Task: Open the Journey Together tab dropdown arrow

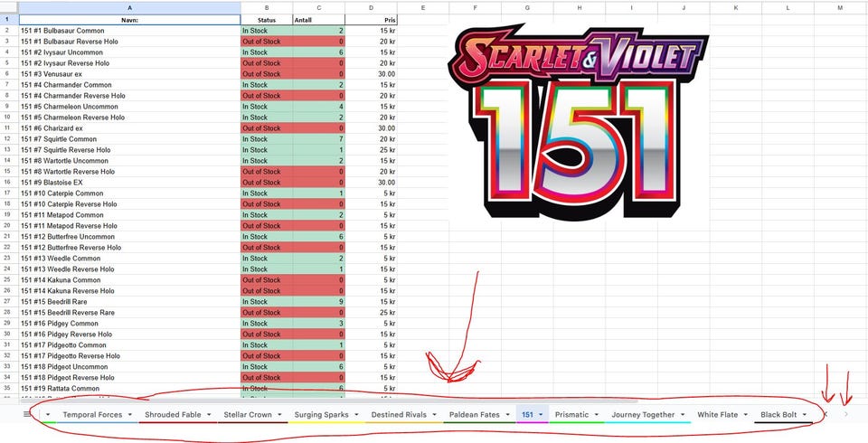Action: 682,414
